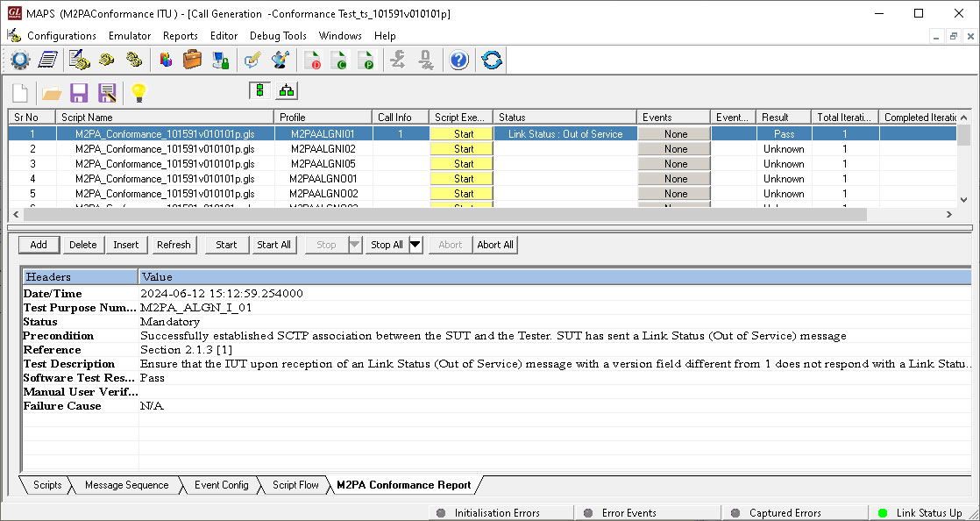Viewport: 980px width, 521px height.
Task: Click the double yellow telephones toolbar icon
Action: (x=134, y=60)
